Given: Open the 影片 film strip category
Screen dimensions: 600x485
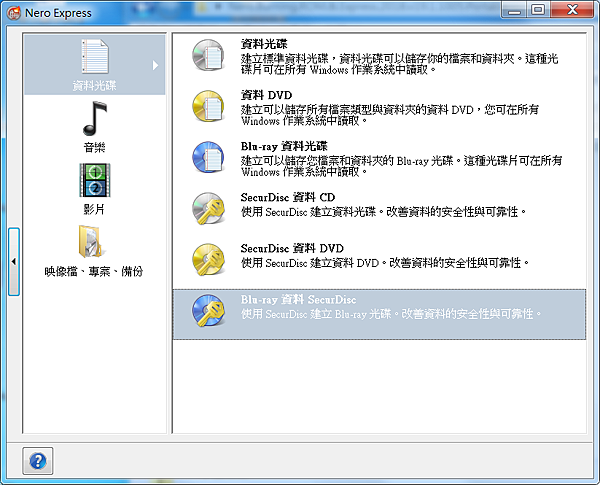Looking at the screenshot, I should tap(95, 180).
